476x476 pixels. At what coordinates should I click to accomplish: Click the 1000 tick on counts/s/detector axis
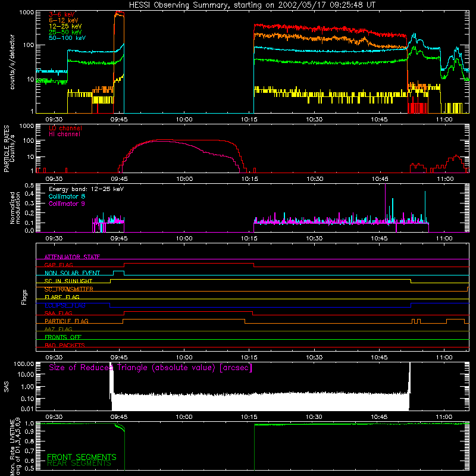tap(26, 12)
